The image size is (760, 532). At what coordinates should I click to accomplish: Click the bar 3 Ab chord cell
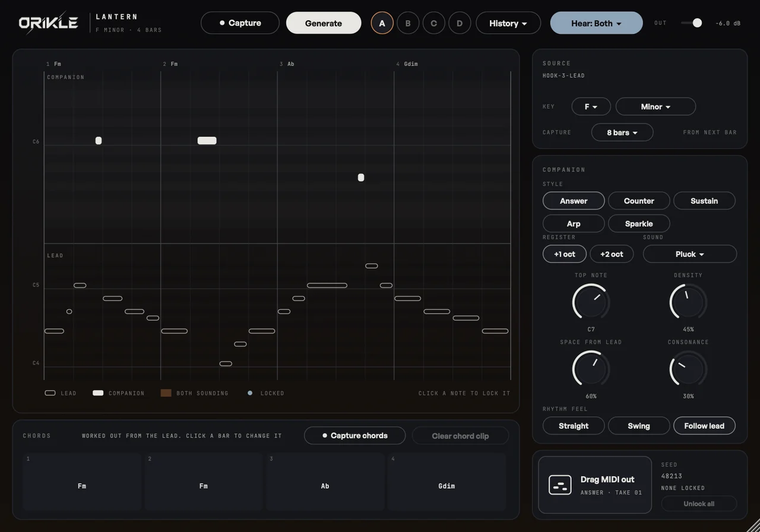click(325, 482)
